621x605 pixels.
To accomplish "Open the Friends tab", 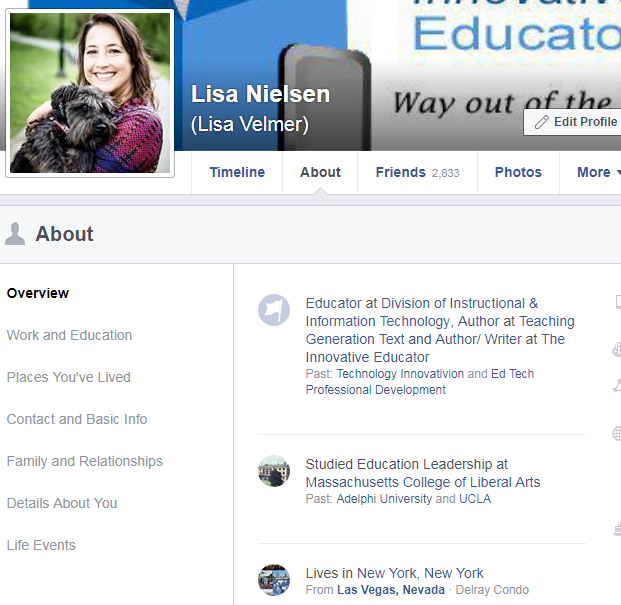I will (417, 172).
